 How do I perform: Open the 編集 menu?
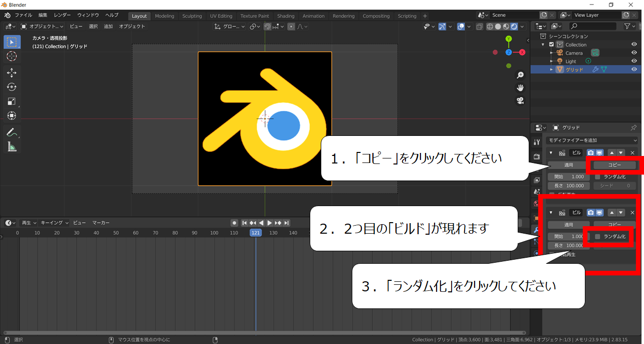point(43,16)
